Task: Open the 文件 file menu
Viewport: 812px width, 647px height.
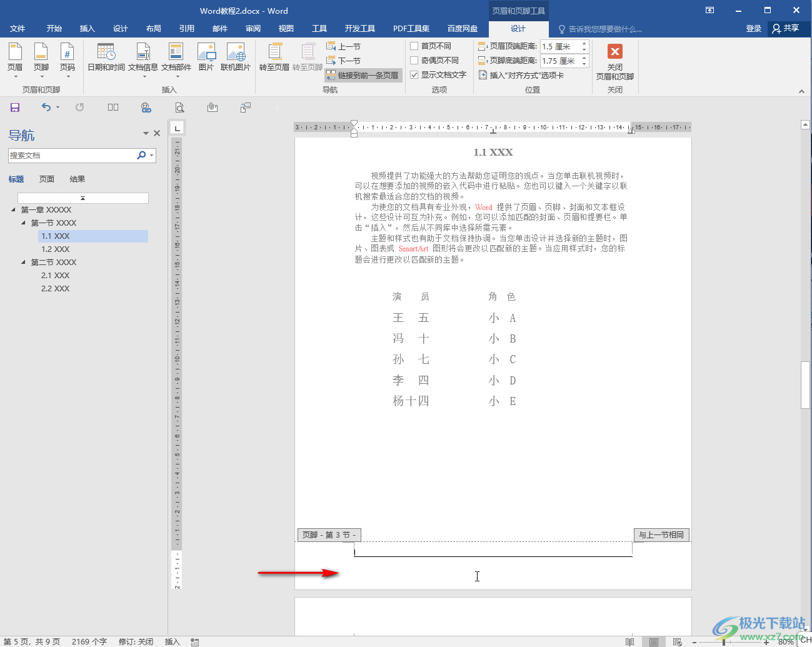Action: [18, 29]
